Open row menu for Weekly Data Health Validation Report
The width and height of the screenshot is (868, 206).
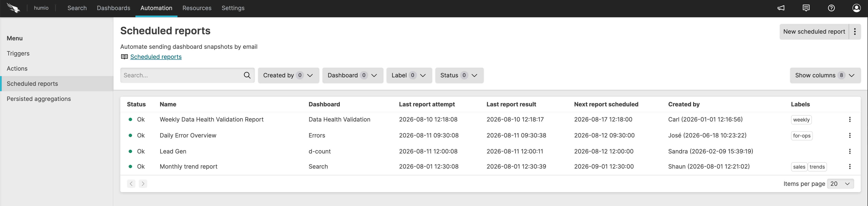pyautogui.click(x=850, y=119)
